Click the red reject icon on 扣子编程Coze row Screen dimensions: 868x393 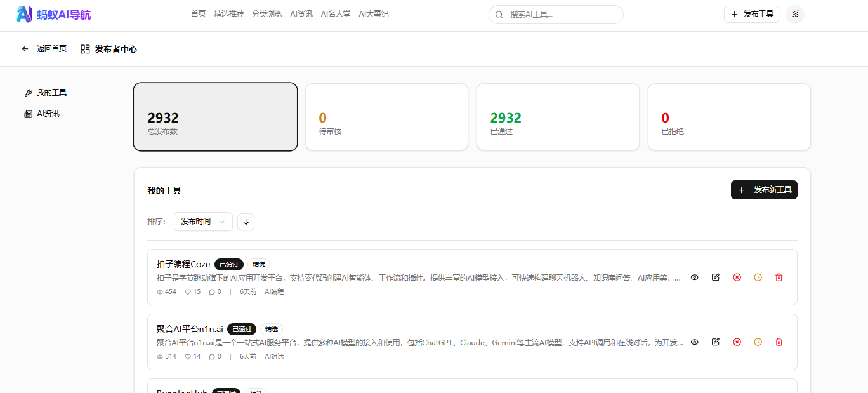(737, 277)
